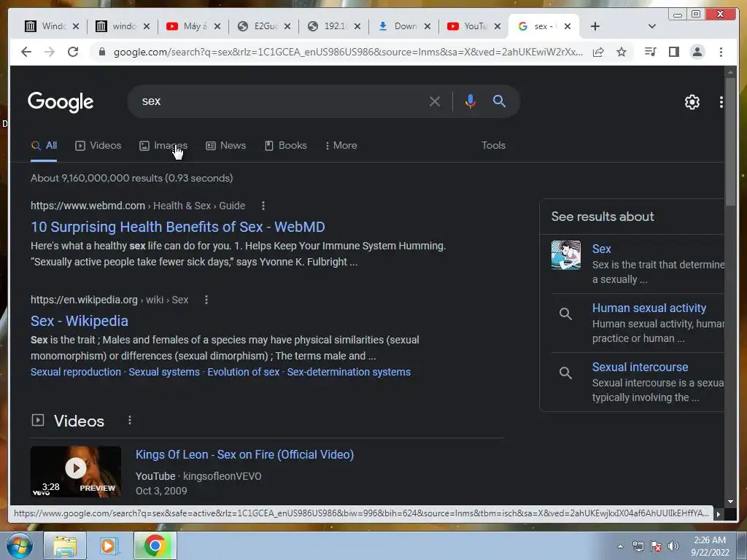
Task: Open the Sex - Wikipedia result
Action: 79,322
